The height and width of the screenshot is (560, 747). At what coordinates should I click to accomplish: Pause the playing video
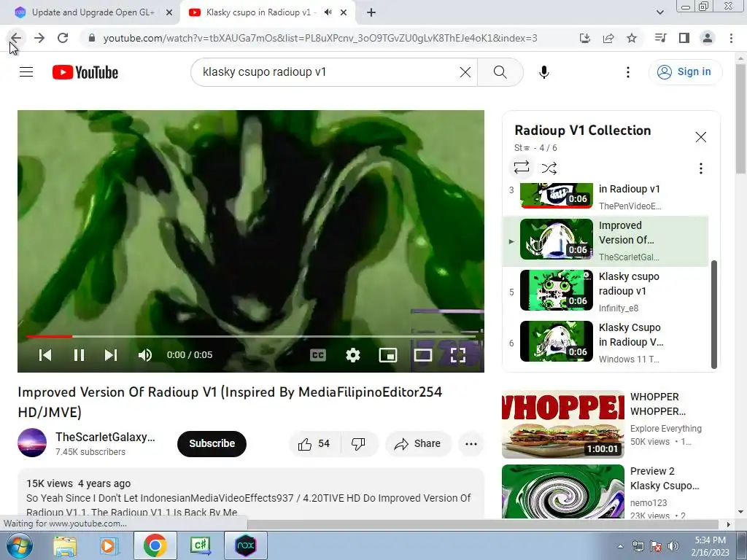(79, 355)
